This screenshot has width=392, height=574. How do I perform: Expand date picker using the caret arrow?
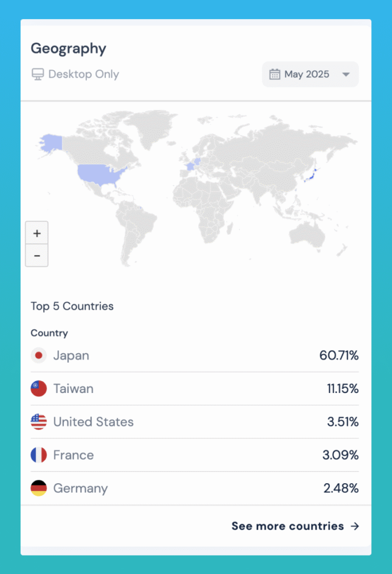click(x=346, y=75)
